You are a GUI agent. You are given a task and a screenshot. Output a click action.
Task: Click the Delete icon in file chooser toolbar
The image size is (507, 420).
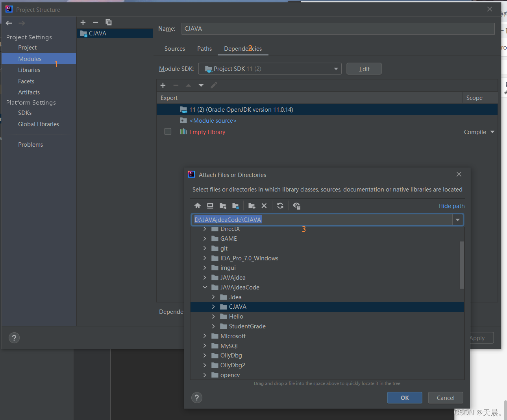coord(264,206)
